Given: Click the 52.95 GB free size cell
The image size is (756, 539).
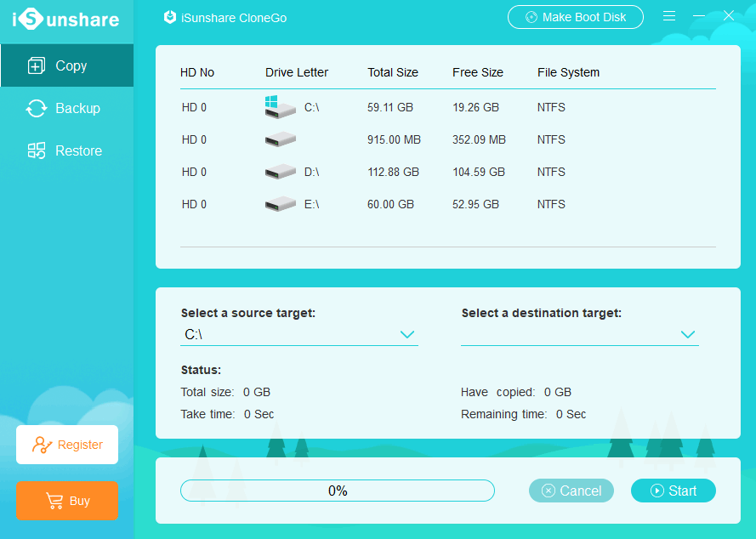Looking at the screenshot, I should pyautogui.click(x=475, y=204).
